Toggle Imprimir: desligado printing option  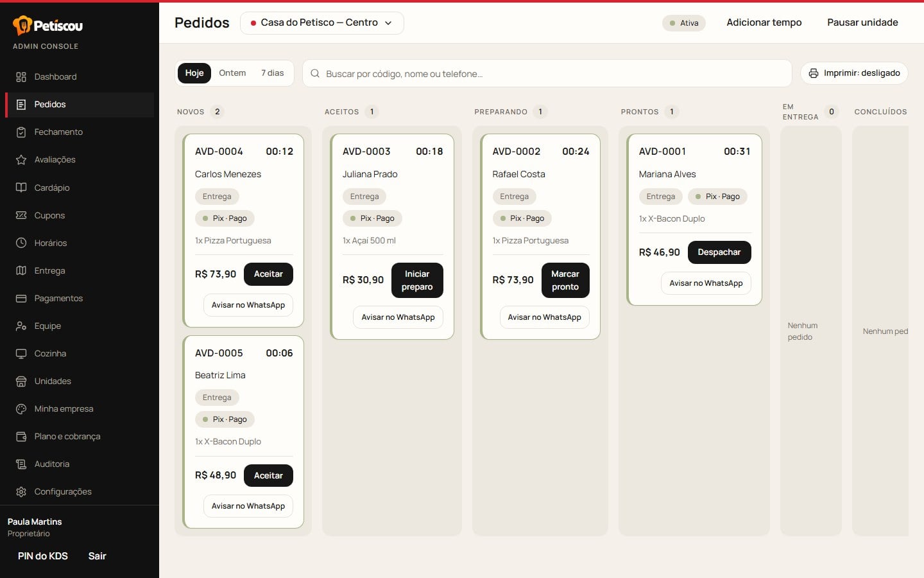pyautogui.click(x=854, y=73)
